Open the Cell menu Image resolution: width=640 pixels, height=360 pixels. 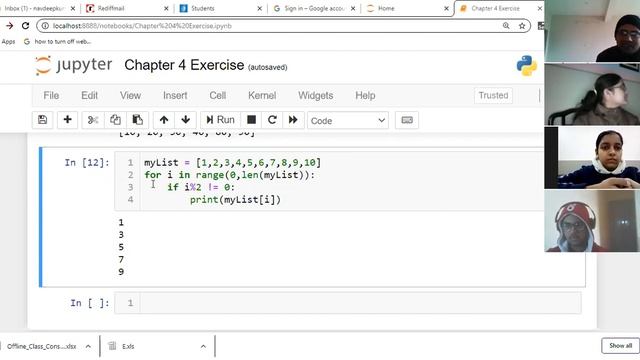click(x=218, y=96)
